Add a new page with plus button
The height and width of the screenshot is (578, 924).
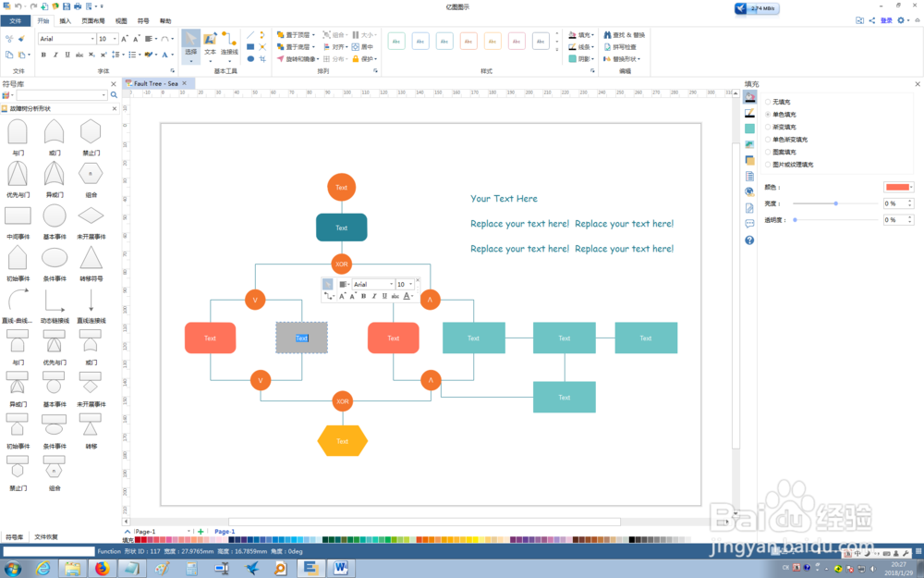click(x=201, y=532)
